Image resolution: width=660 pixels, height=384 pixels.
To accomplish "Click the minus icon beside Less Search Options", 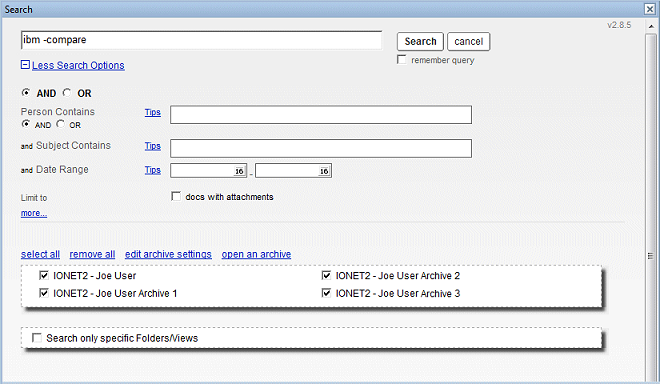I will [25, 65].
